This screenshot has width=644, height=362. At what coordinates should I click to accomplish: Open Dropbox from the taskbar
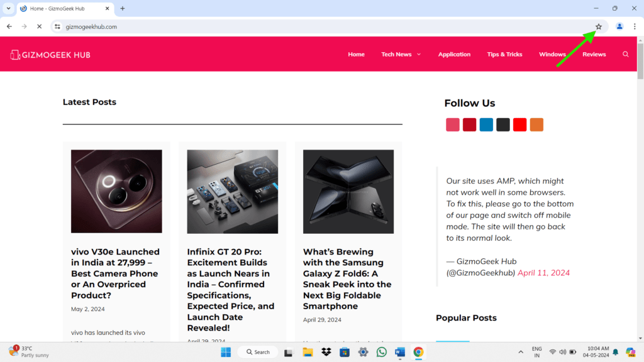click(326, 352)
